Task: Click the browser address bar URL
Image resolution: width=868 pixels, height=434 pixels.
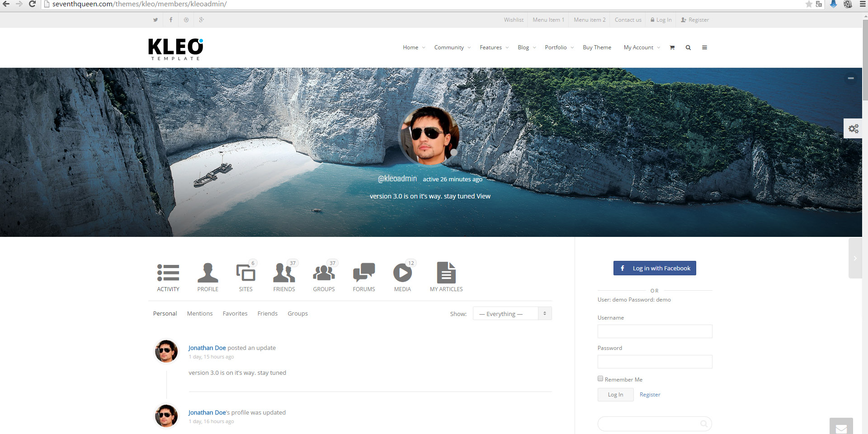Action: pos(139,4)
